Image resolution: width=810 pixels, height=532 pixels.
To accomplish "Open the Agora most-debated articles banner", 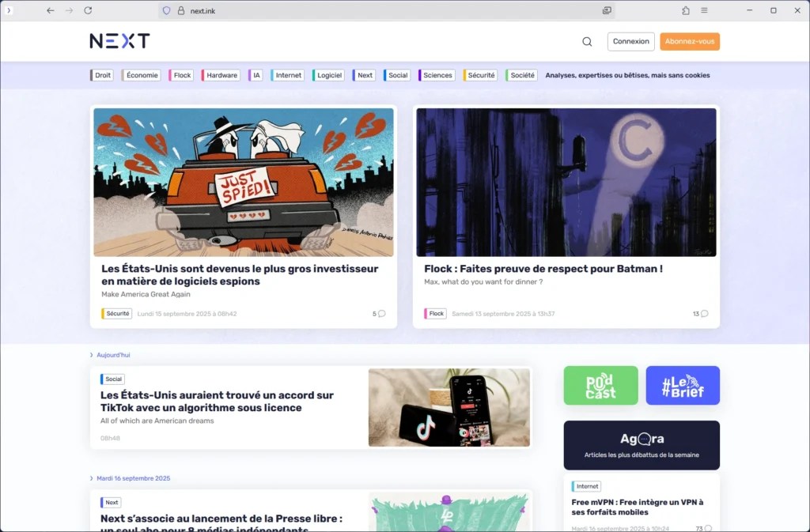I will pos(642,445).
